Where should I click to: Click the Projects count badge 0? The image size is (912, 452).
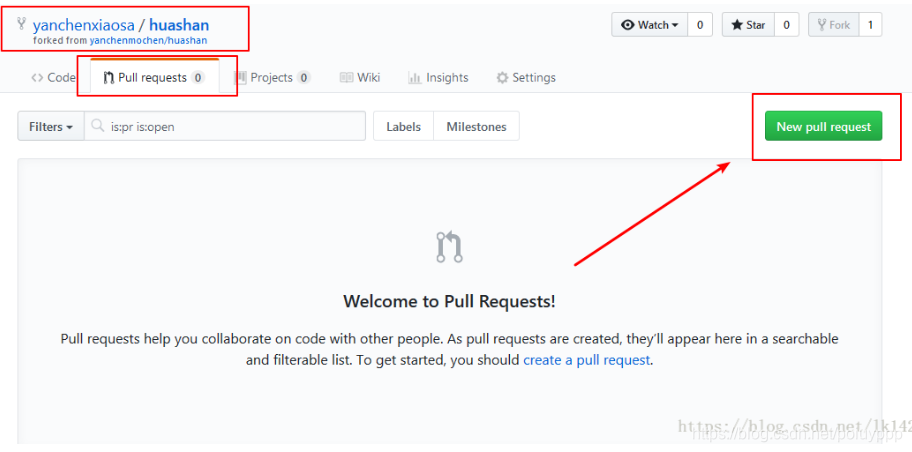click(304, 77)
